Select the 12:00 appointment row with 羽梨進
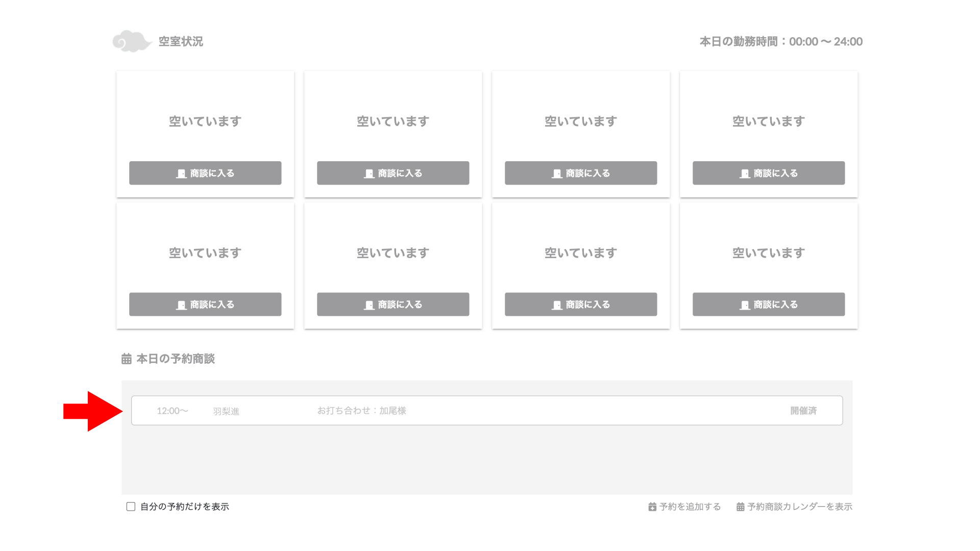The image size is (980, 551). [x=487, y=410]
